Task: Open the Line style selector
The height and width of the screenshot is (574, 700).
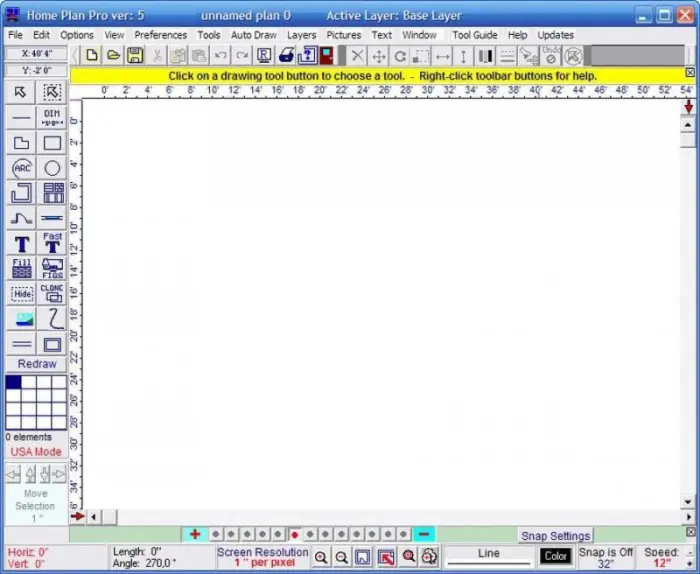Action: click(489, 558)
